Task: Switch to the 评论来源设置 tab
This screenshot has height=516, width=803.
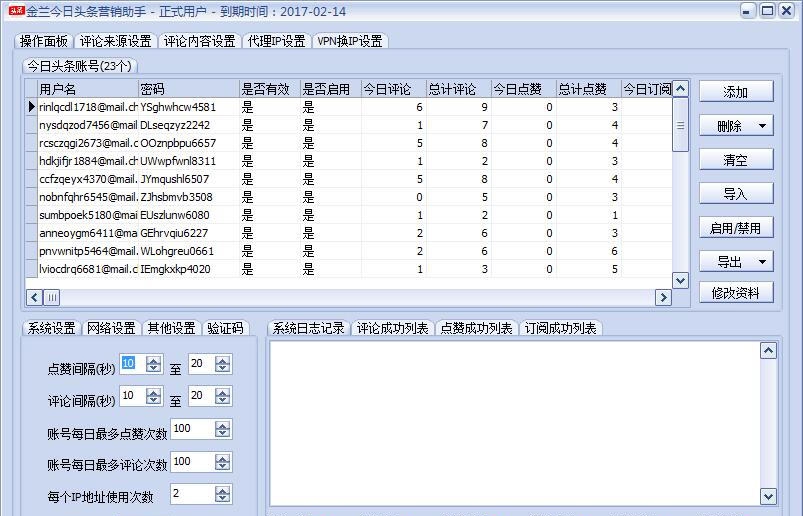Action: 116,41
